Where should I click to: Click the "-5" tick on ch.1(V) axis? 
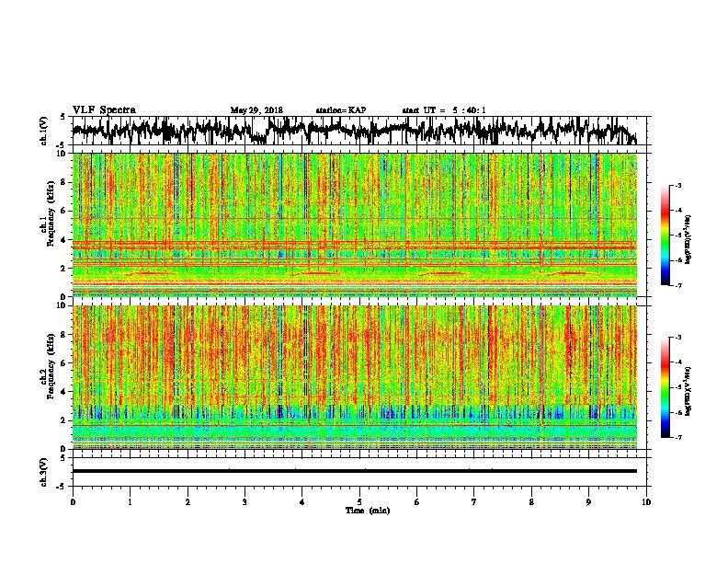pos(63,145)
